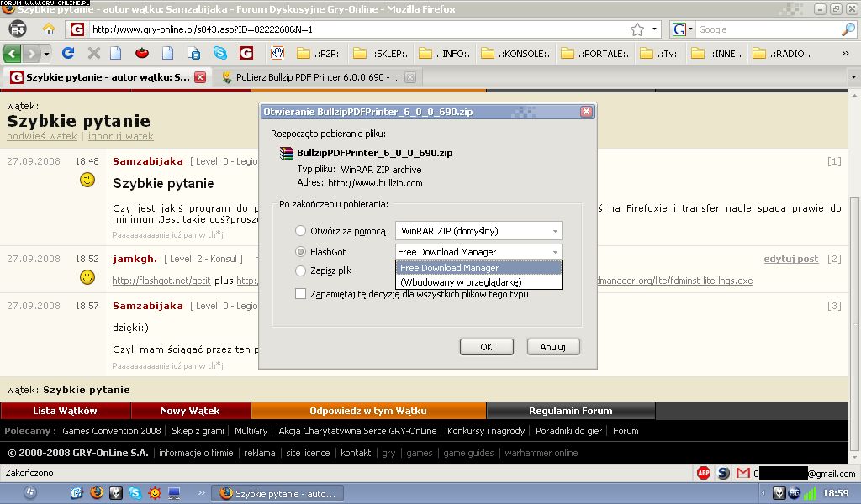Click Odpowiedz w tym Wątku button
This screenshot has width=861, height=504.
pyautogui.click(x=368, y=411)
